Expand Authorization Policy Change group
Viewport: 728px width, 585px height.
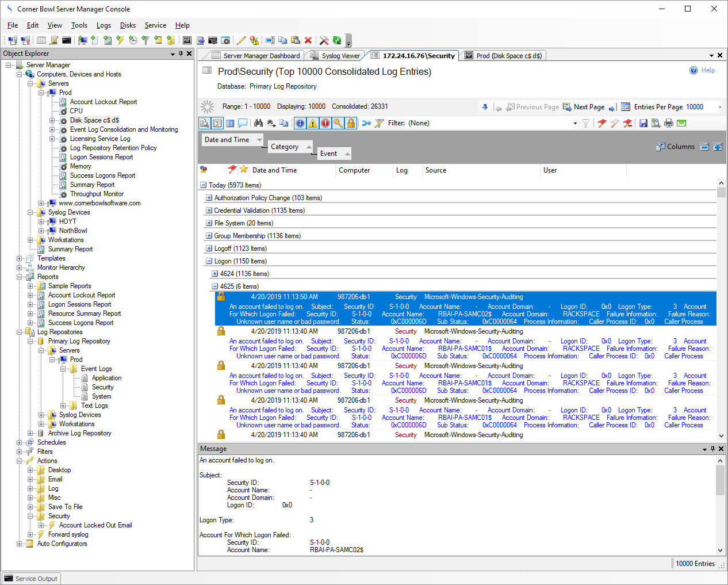coord(209,198)
